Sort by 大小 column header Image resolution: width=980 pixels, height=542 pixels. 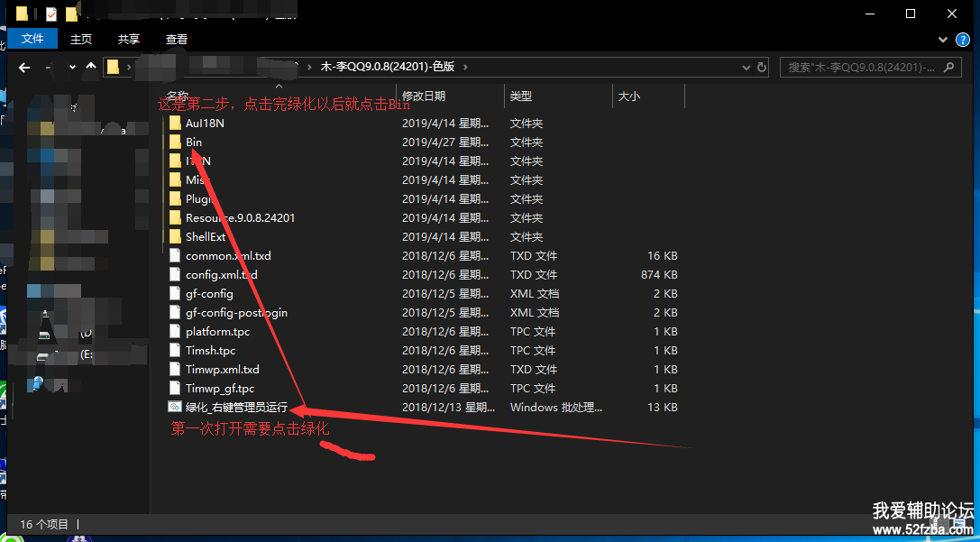pyautogui.click(x=628, y=96)
